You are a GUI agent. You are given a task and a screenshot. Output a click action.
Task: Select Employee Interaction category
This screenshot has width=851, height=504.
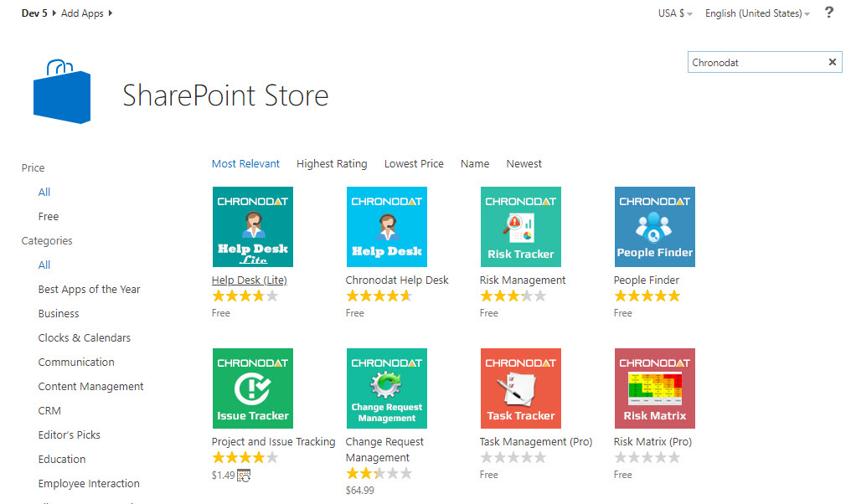(89, 483)
